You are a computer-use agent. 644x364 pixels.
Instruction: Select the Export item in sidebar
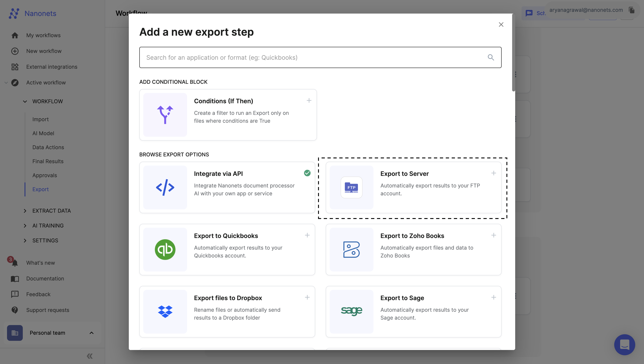coord(41,189)
